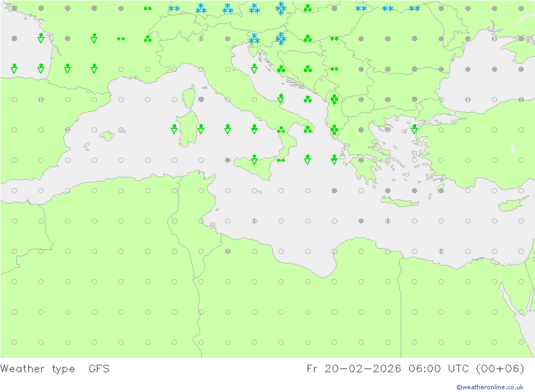Click the 'Weather type GFS' caption
Image resolution: width=535 pixels, height=392 pixels.
(x=55, y=369)
